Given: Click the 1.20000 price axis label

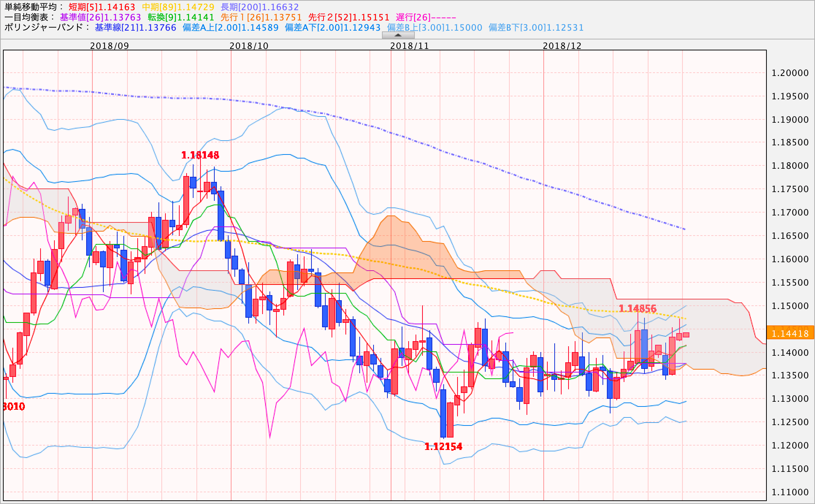Looking at the screenshot, I should tap(790, 73).
